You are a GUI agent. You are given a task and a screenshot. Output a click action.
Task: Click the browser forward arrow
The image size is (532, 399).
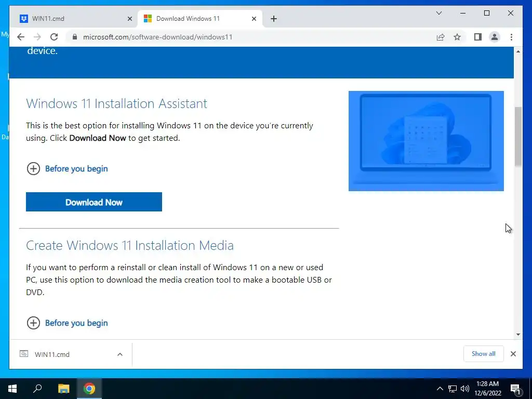[37, 37]
